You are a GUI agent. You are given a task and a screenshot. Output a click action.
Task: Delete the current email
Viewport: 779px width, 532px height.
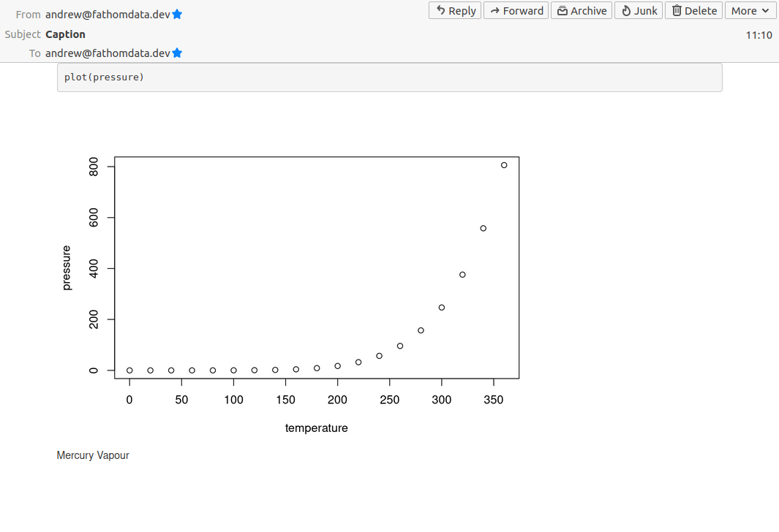click(693, 10)
